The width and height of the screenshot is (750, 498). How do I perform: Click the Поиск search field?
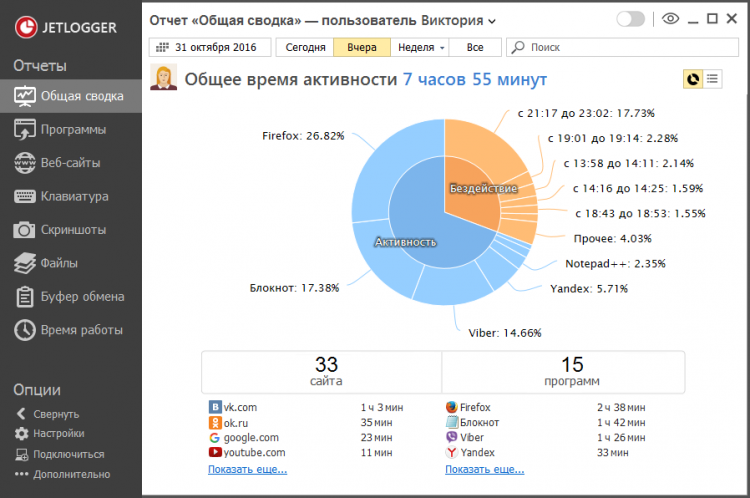pyautogui.click(x=623, y=47)
